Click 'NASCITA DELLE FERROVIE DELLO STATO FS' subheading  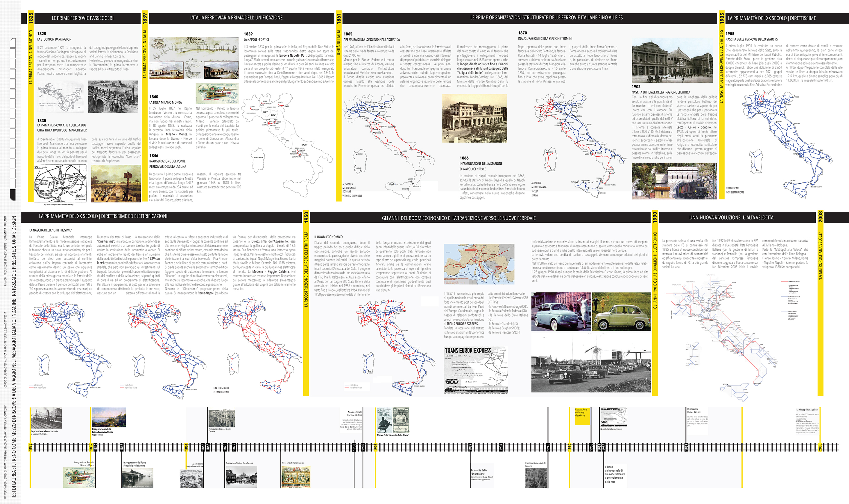752,39
